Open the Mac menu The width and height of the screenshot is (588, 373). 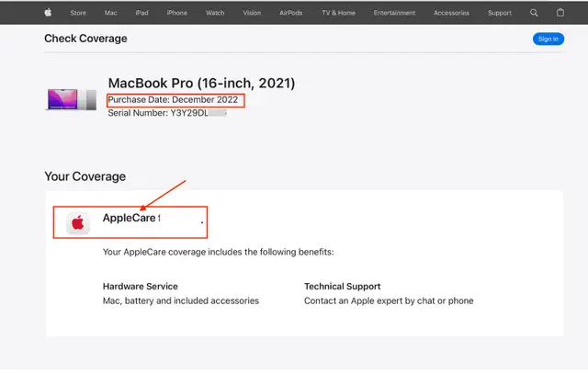110,13
